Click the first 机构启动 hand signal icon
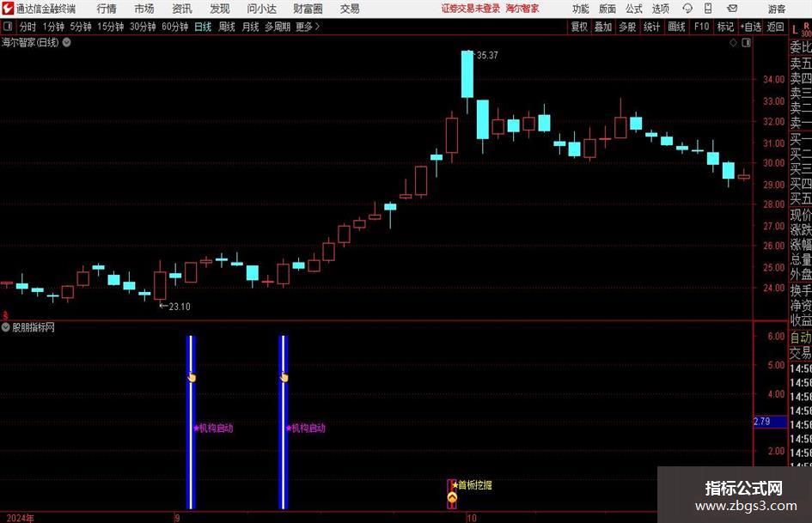This screenshot has height=523, width=812. (x=192, y=378)
